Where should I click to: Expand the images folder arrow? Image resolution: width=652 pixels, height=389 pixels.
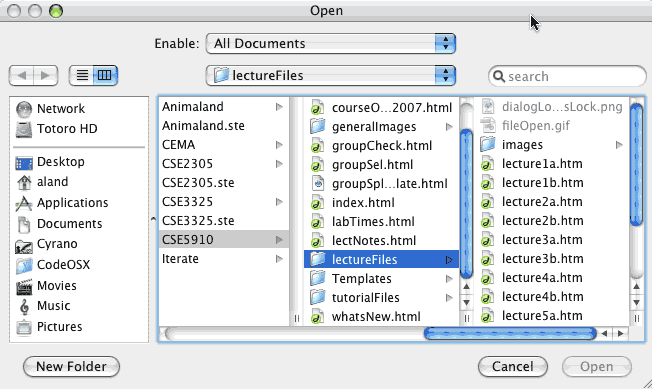click(619, 145)
